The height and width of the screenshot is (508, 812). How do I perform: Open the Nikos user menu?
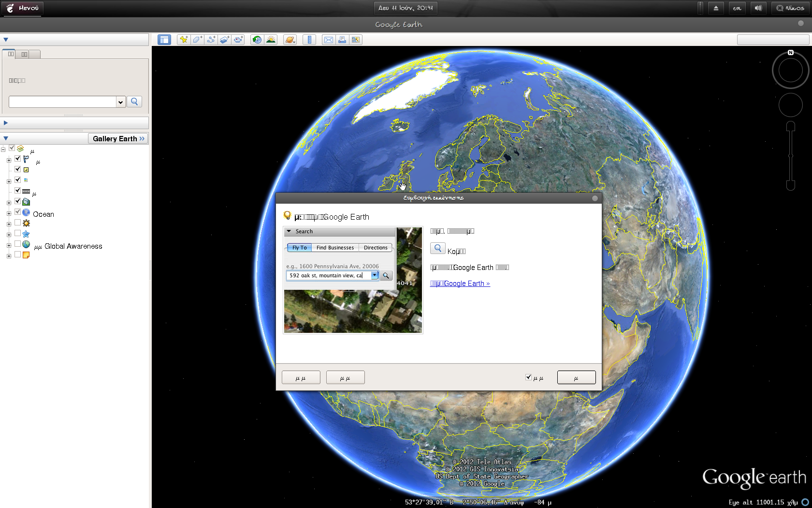791,8
